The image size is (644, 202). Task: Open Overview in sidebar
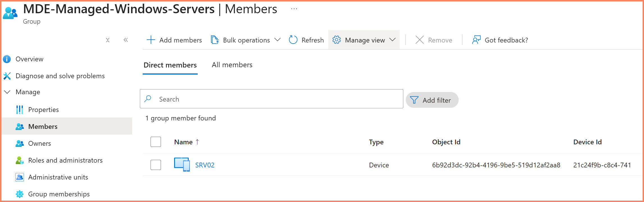(x=29, y=59)
